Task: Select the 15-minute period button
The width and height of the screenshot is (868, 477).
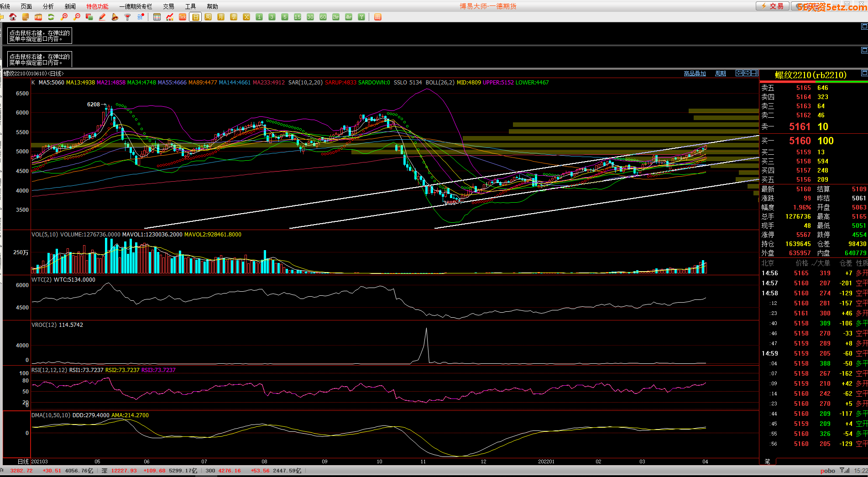Action: pyautogui.click(x=298, y=17)
